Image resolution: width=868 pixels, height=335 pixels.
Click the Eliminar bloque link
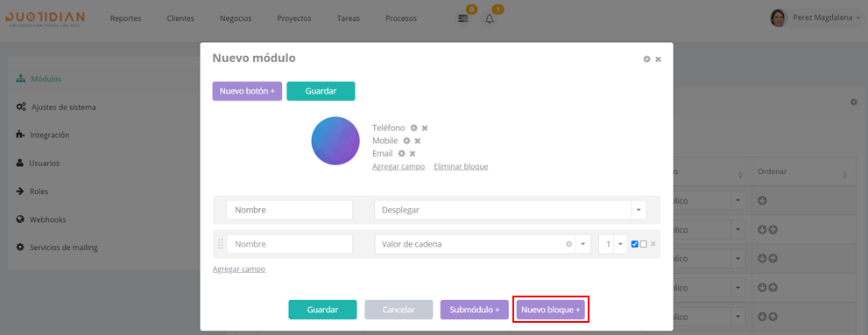461,166
